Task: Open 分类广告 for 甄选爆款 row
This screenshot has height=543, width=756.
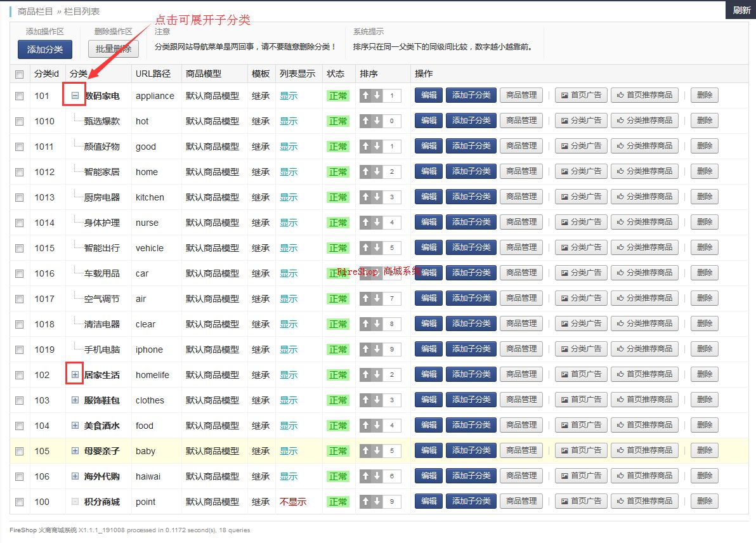Action: (581, 121)
